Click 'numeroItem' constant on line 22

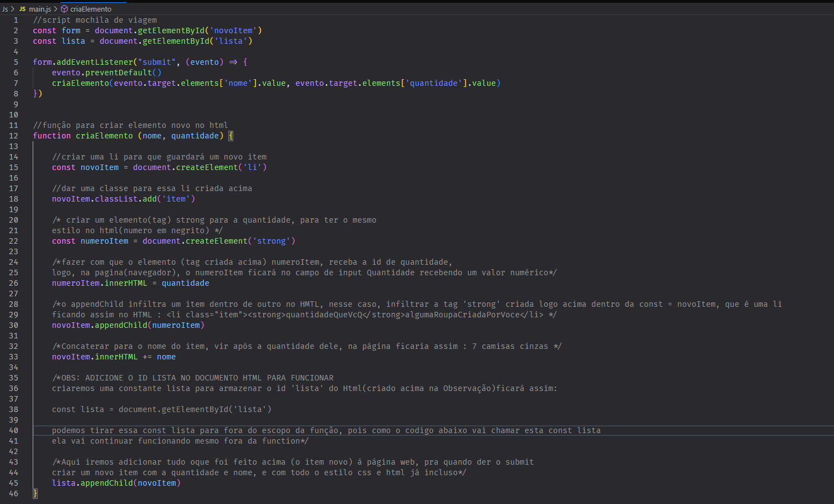[104, 241]
